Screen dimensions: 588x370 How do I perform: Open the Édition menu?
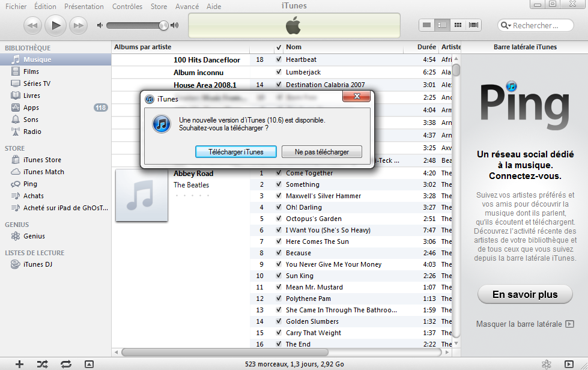[x=45, y=7]
